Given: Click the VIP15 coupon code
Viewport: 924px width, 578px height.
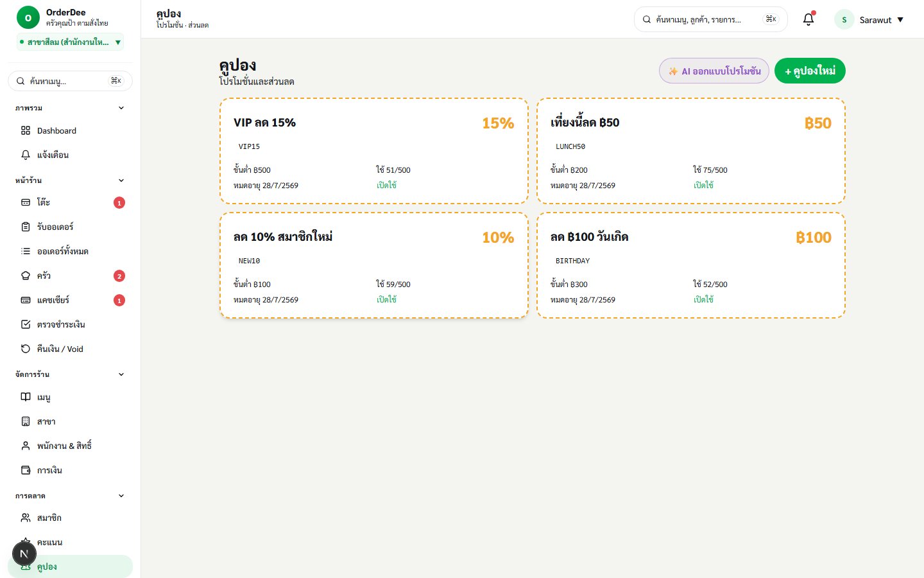Looking at the screenshot, I should pyautogui.click(x=249, y=146).
